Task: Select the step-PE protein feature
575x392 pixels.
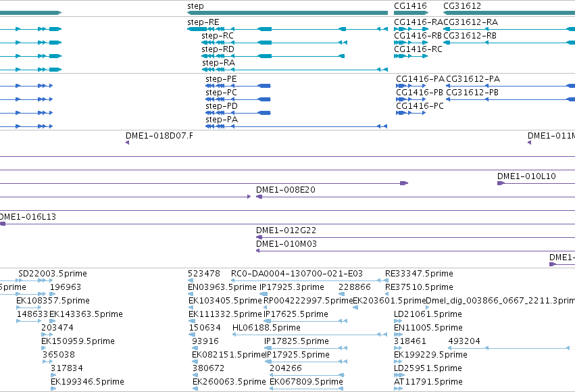Action: (238, 86)
